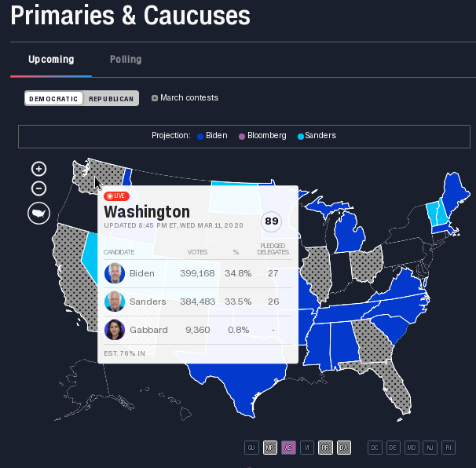Zoom in on the map with plus button
476x468 pixels.
coord(38,169)
